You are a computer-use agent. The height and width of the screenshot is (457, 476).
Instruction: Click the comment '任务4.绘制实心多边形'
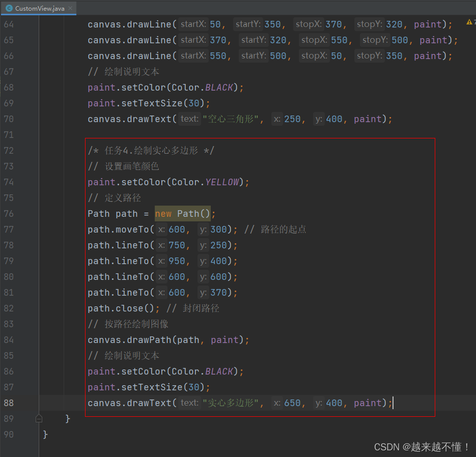click(151, 151)
